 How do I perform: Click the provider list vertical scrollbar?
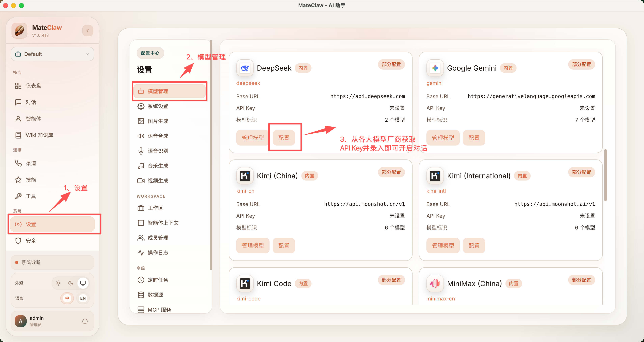coord(605,175)
